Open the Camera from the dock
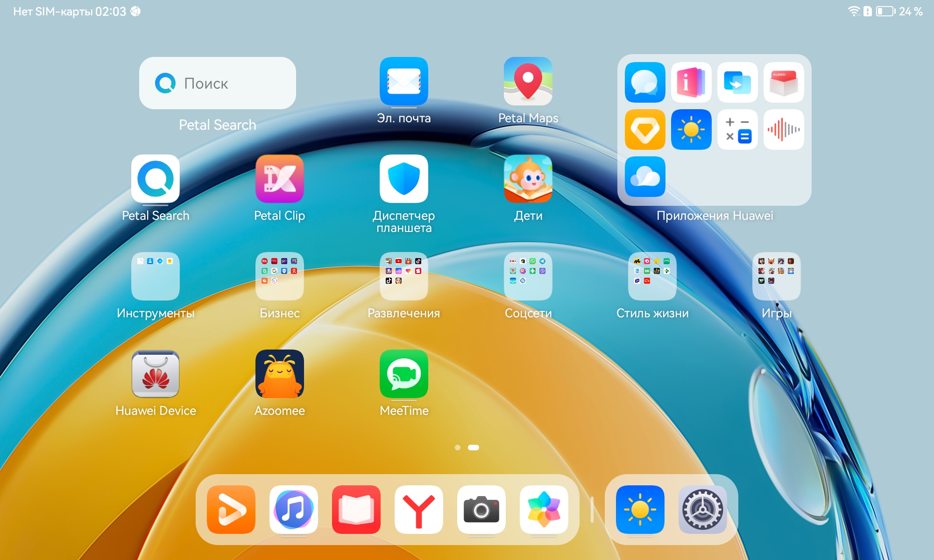This screenshot has width=934, height=560. click(x=481, y=510)
